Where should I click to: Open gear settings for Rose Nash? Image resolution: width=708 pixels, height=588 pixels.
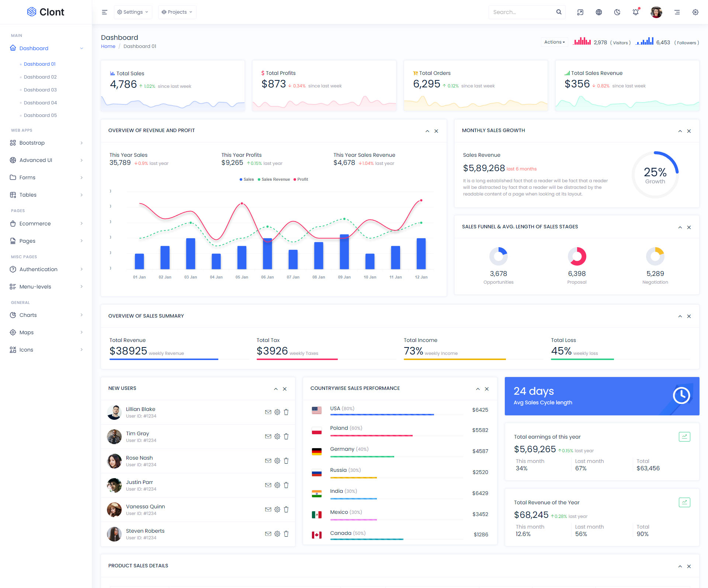tap(277, 461)
